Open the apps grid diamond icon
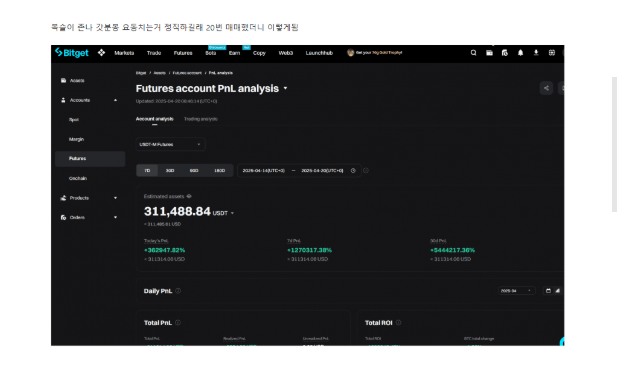Image resolution: width=617 pixels, height=366 pixels. click(102, 52)
